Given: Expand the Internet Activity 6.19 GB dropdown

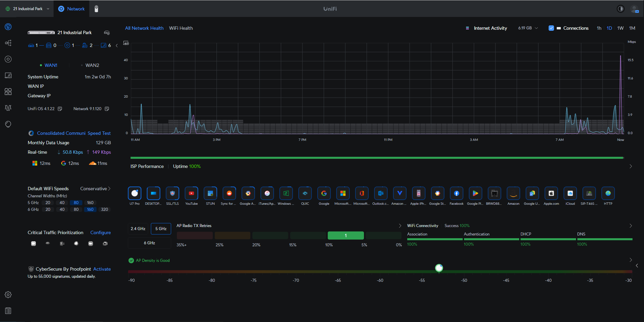Looking at the screenshot, I should (x=528, y=28).
